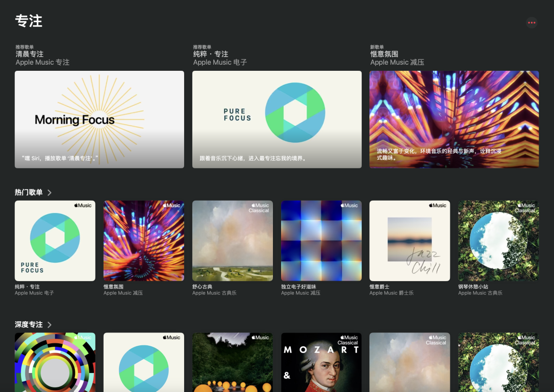Click 惬意氛围 title under 热门歌单

tap(113, 287)
